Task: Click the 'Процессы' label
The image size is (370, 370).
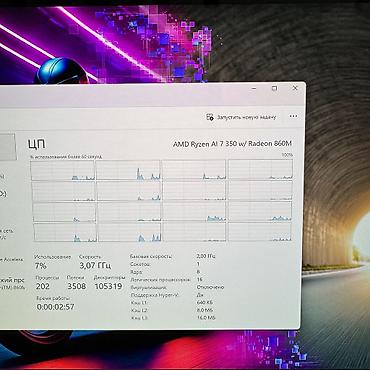Action: (x=47, y=277)
